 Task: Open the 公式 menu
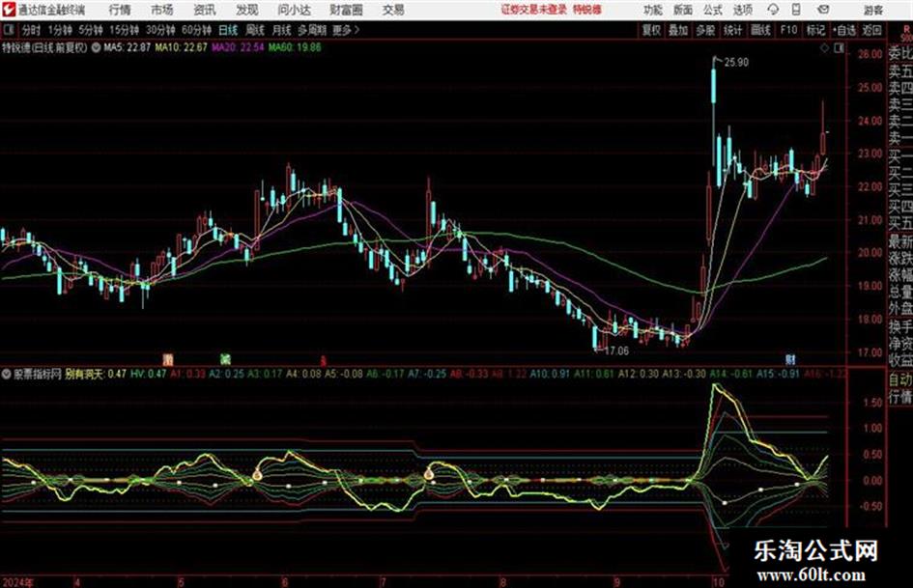coord(713,10)
